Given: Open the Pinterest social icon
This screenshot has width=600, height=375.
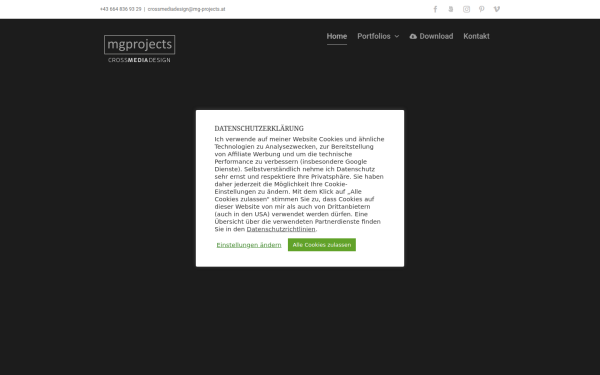Looking at the screenshot, I should 481,9.
